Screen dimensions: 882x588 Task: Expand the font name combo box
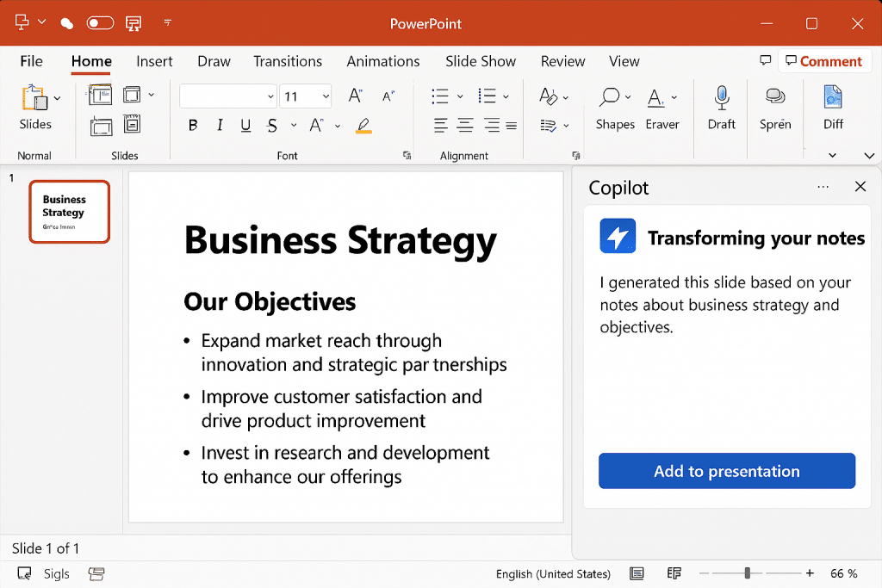270,96
